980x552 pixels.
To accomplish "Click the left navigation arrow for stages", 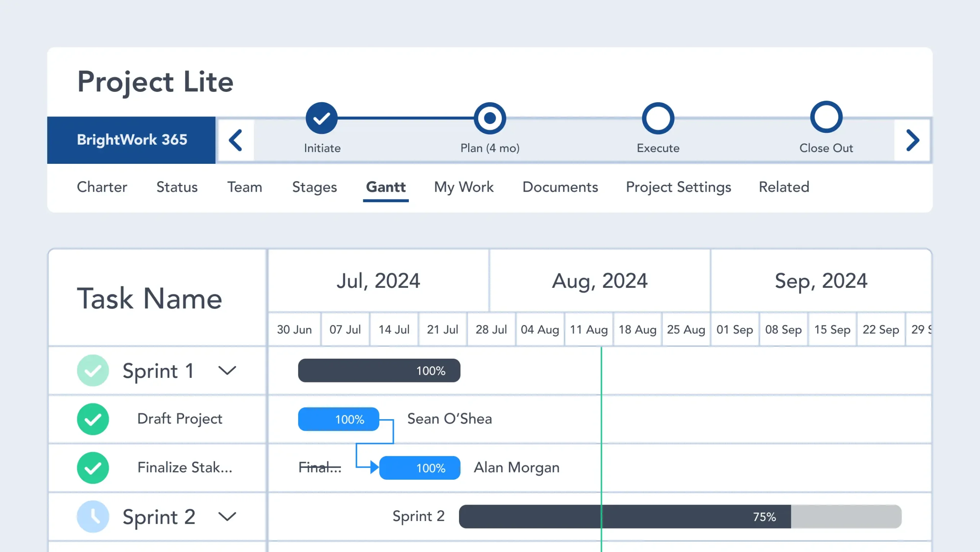I will (235, 139).
